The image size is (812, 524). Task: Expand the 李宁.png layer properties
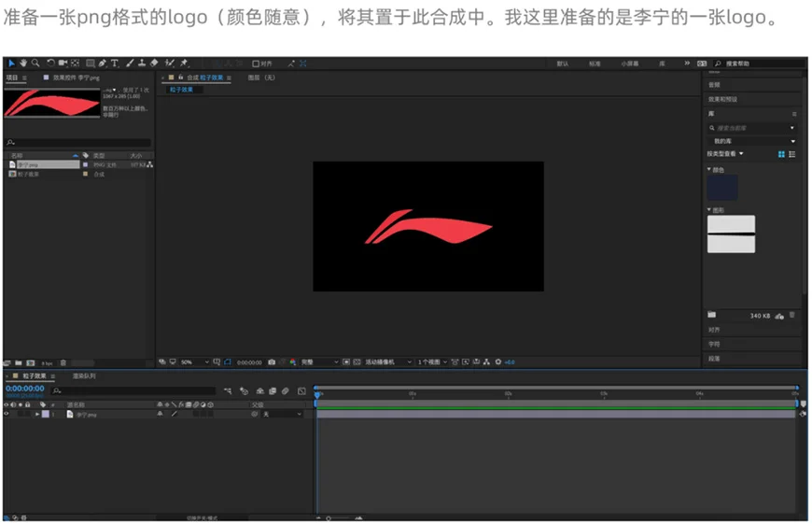tap(36, 414)
